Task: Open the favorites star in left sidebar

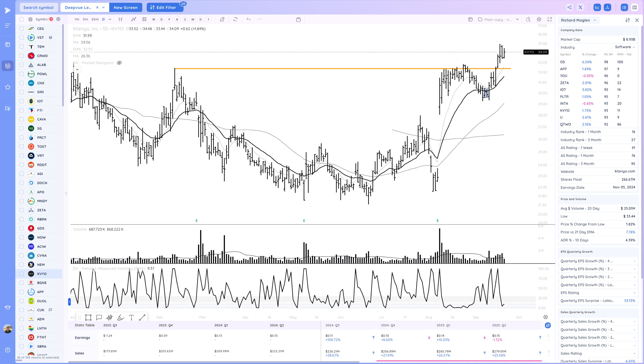Action: point(8,87)
